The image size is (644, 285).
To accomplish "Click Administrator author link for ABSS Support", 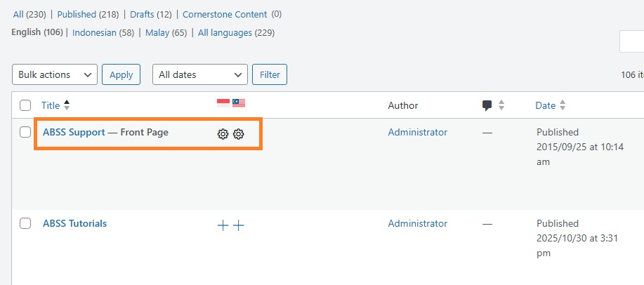I will point(417,132).
